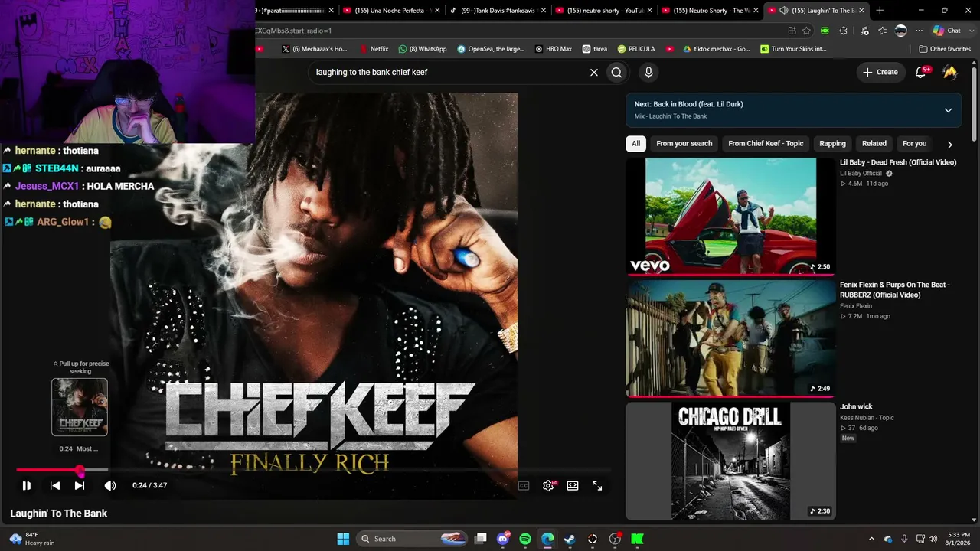Pause the video with the pause button
The image size is (980, 551).
(26, 485)
